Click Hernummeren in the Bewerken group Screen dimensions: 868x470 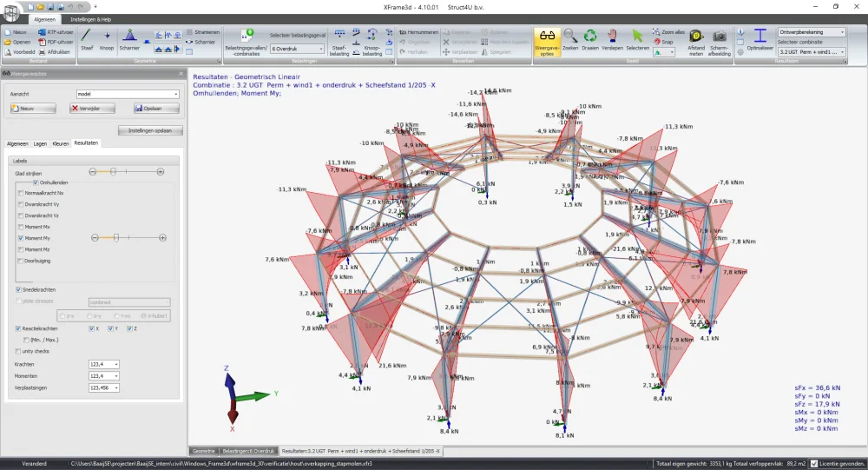click(x=418, y=32)
